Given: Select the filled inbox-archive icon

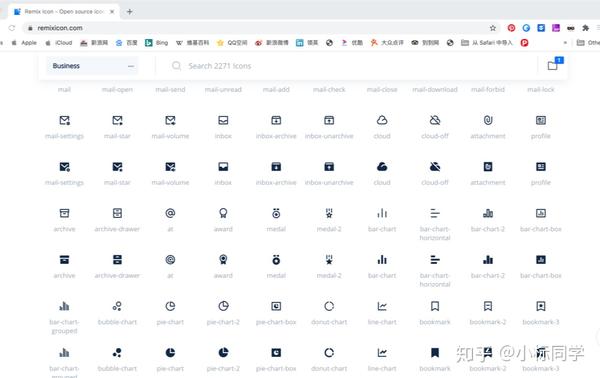Looking at the screenshot, I should click(x=276, y=167).
